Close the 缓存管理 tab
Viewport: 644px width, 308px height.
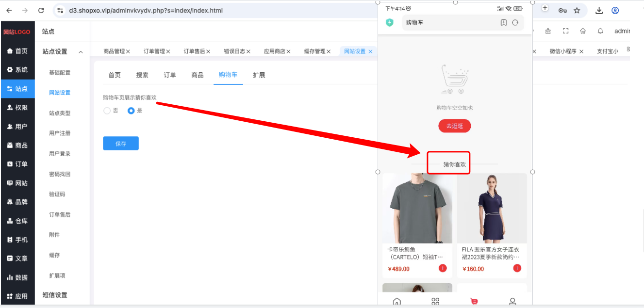point(329,51)
